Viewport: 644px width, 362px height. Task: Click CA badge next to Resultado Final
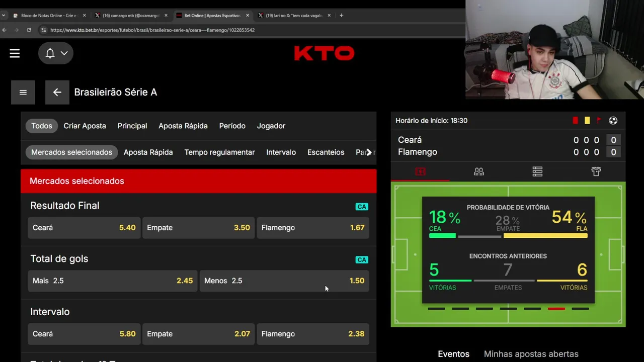point(362,207)
